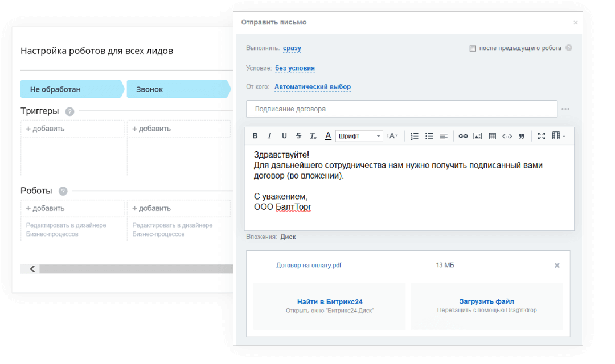Place cursor in the email body text
Image resolution: width=615 pixels, height=364 pixels.
tap(409, 187)
